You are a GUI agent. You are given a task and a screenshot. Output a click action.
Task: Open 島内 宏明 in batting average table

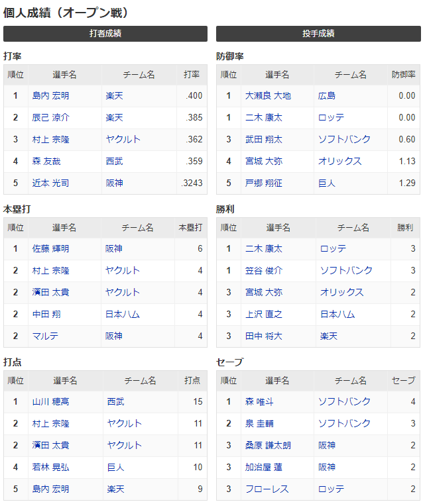point(50,96)
